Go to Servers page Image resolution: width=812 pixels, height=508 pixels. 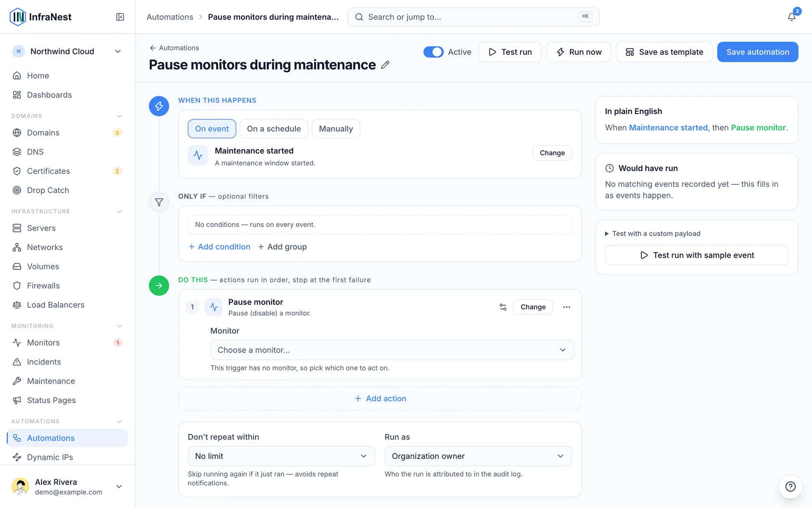click(67, 228)
